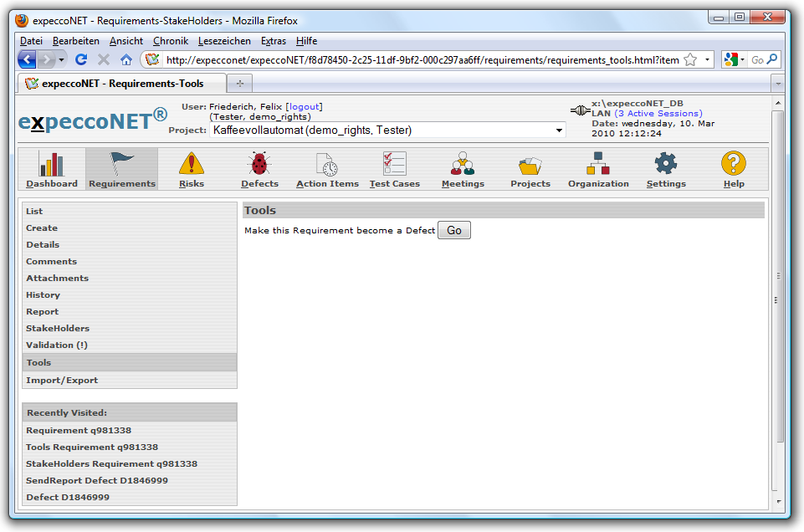Select the Action Items document clock icon
The width and height of the screenshot is (804, 532).
[327, 164]
